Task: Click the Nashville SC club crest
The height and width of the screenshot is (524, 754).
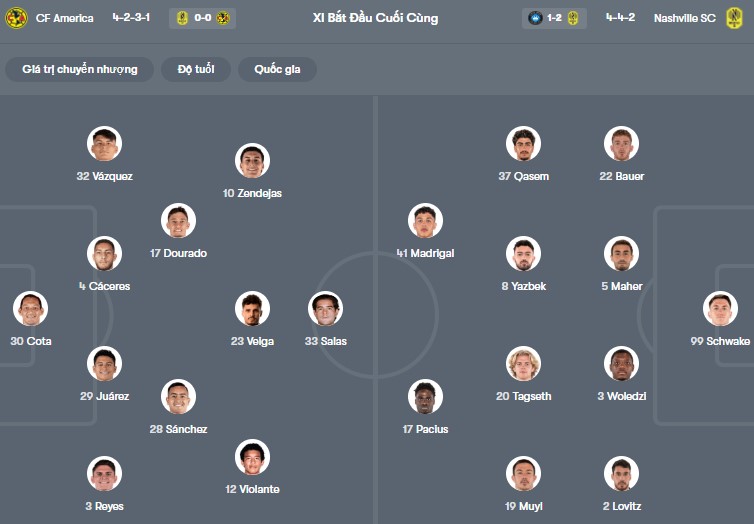Action: [734, 18]
